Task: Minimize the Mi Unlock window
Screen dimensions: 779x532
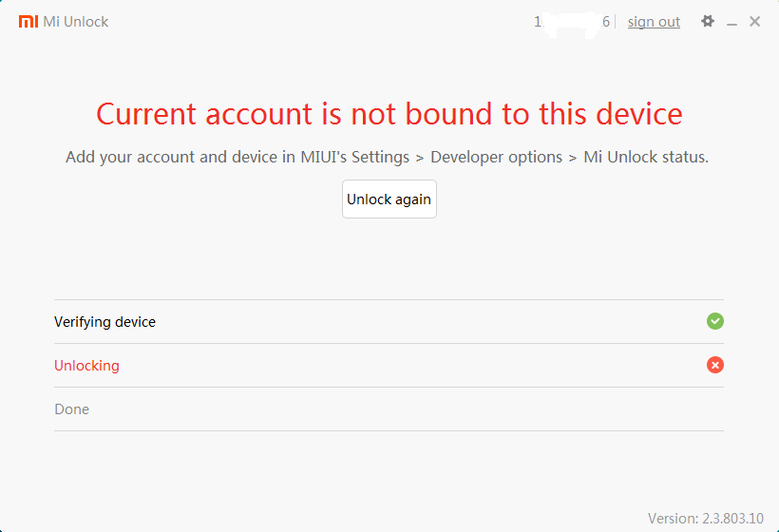Action: pyautogui.click(x=731, y=22)
